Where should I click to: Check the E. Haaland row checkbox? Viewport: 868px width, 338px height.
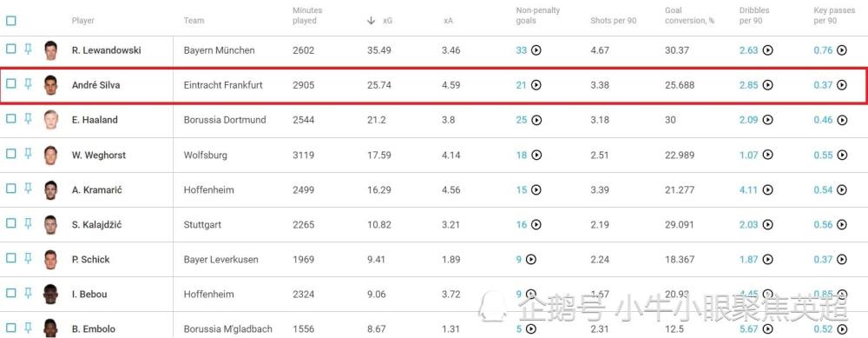11,118
